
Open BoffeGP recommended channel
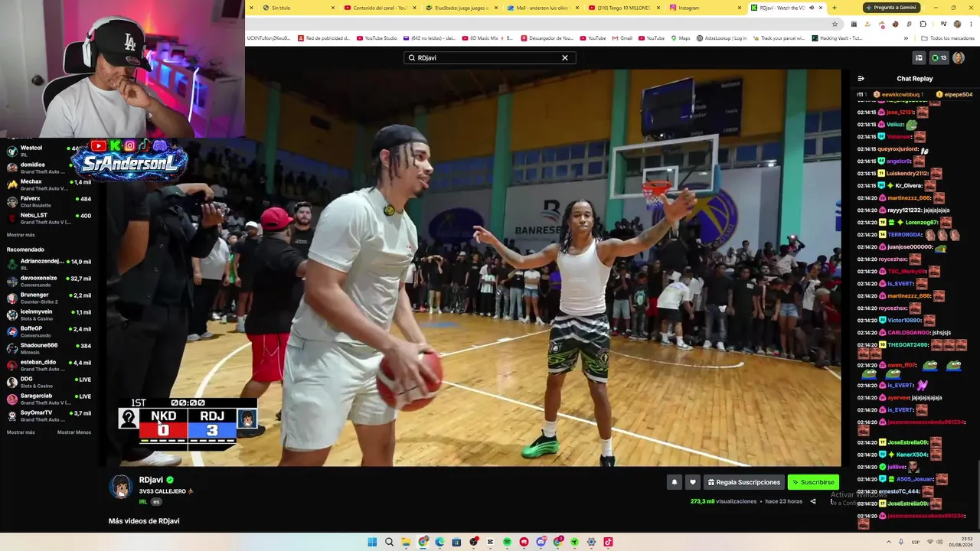tap(49, 331)
